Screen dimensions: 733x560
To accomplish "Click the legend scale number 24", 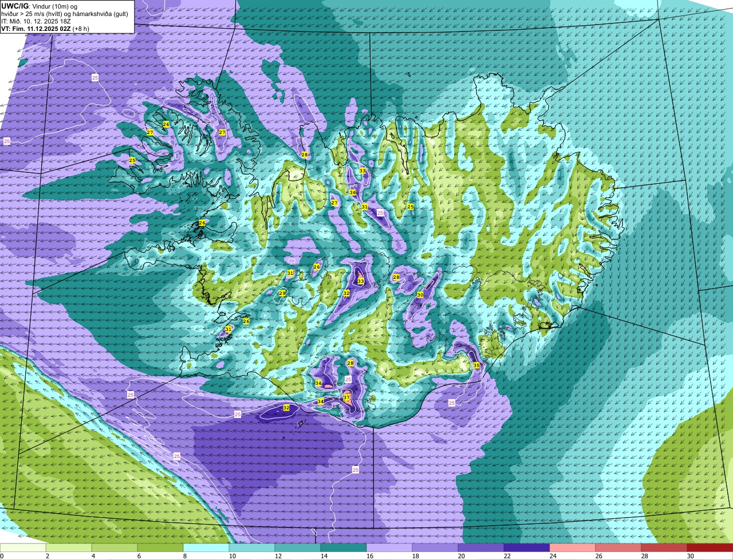I will tap(553, 556).
